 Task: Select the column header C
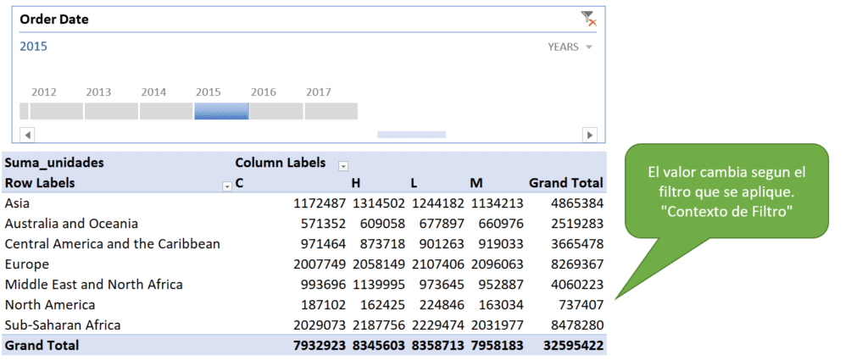click(239, 183)
